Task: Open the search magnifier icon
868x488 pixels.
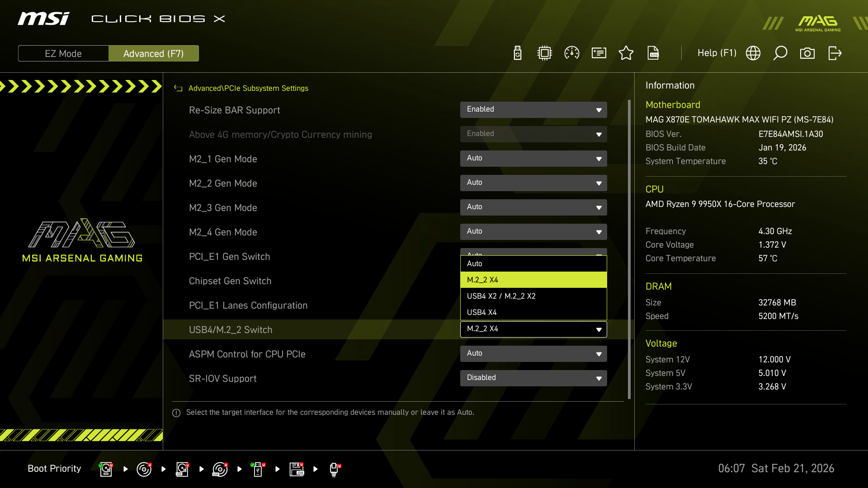Action: pos(780,53)
